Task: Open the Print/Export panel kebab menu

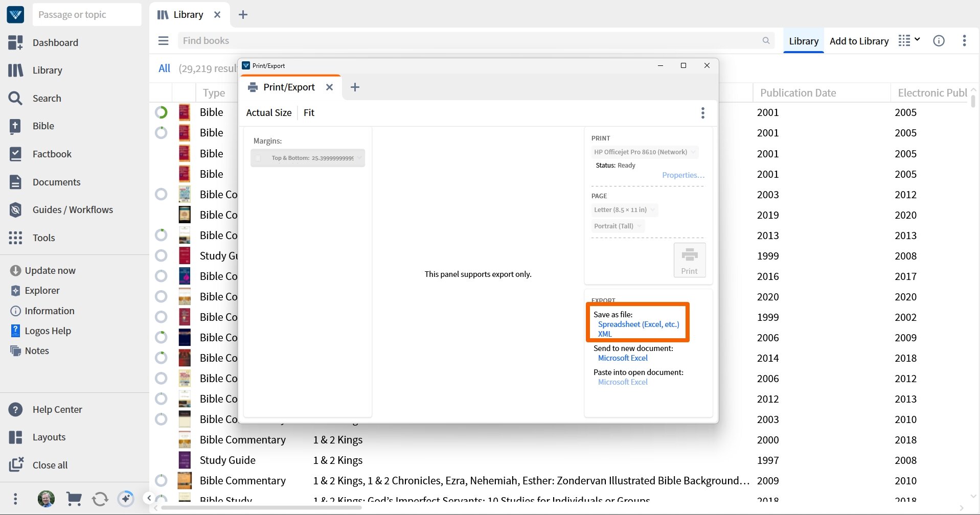Action: [x=703, y=113]
